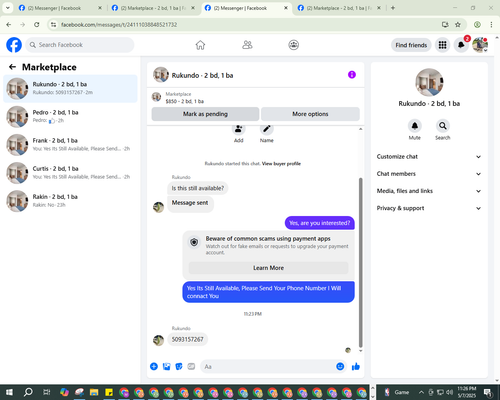Image resolution: width=500 pixels, height=400 pixels.
Task: Click Find friends button
Action: (411, 45)
